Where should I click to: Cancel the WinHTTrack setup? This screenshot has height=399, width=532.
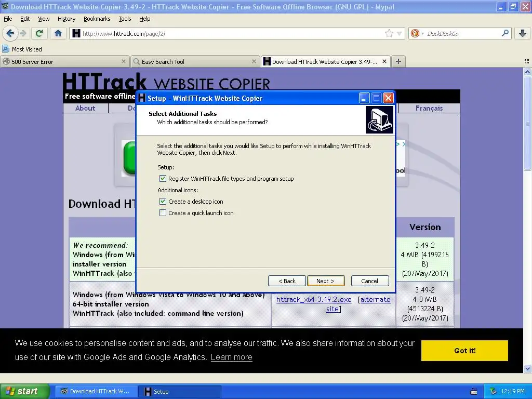tap(370, 281)
